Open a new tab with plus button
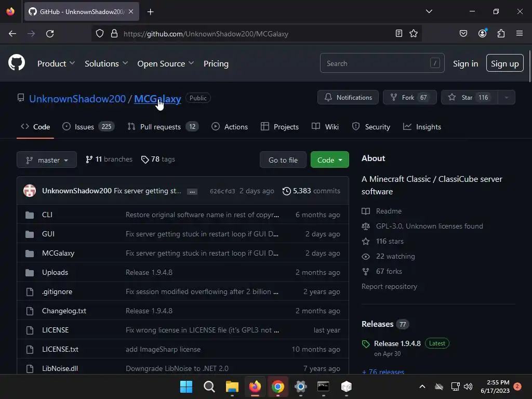Screen dimensions: 532x399 click(150, 11)
